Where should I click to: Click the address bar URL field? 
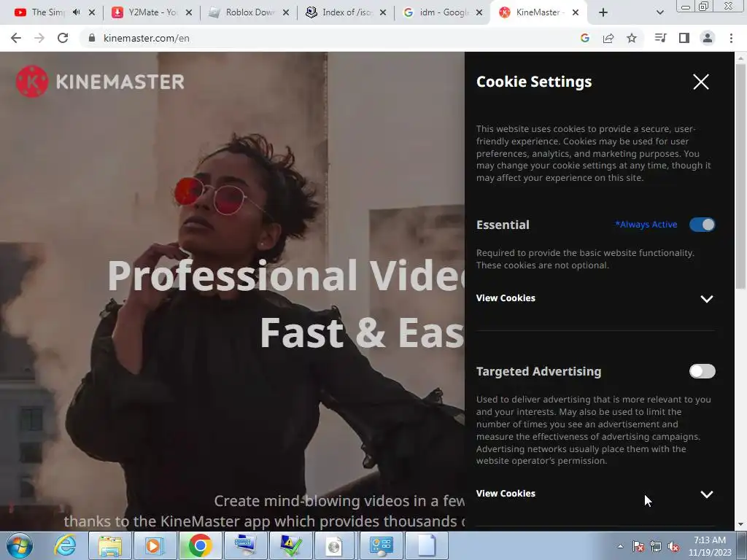click(329, 38)
